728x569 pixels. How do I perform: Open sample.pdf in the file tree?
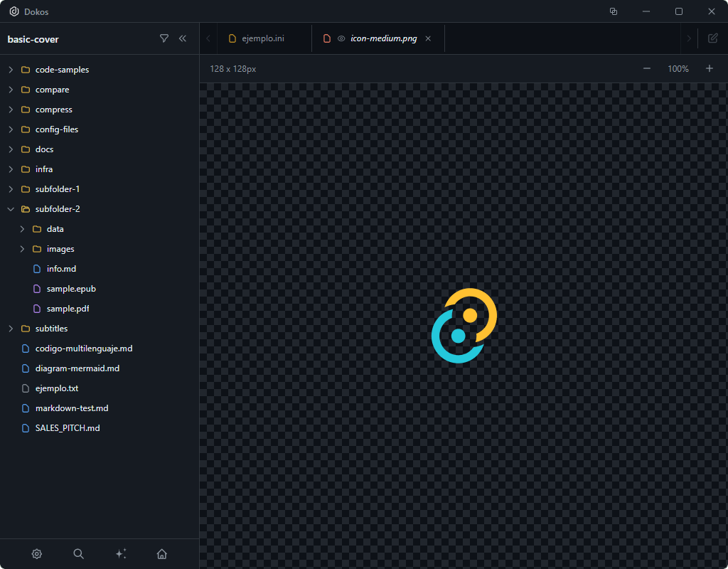[68, 309]
